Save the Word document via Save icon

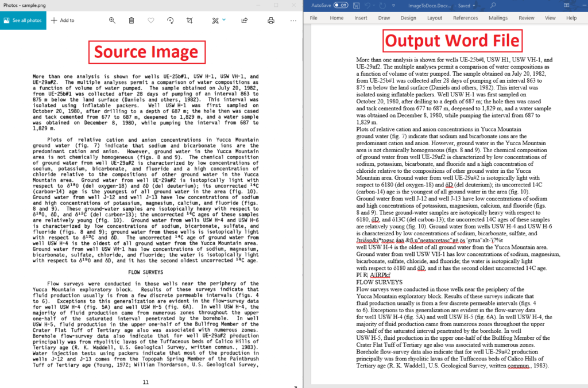point(357,5)
